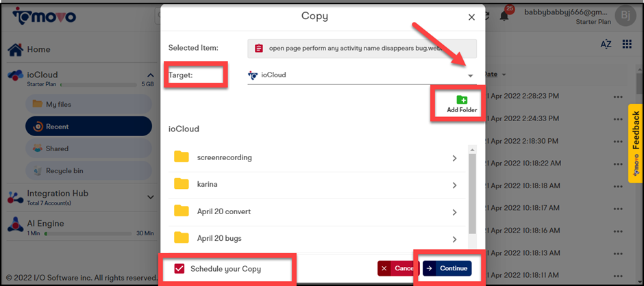644x286 pixels.
Task: Click the selected item file icon
Action: pos(259,49)
